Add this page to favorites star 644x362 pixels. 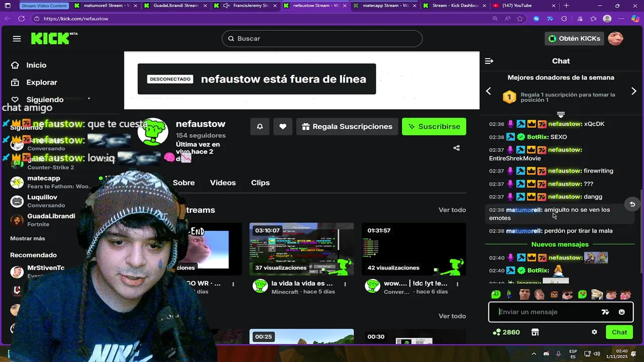point(520,19)
